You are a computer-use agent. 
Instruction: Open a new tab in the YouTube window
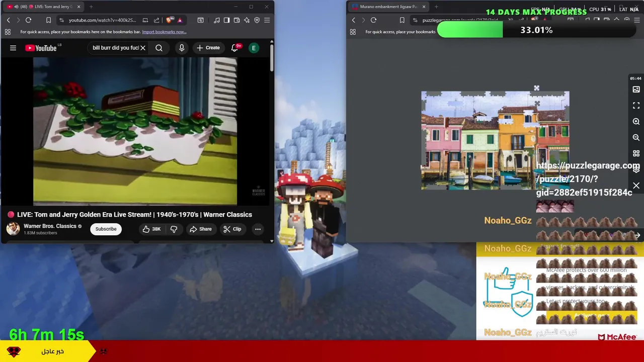click(x=91, y=7)
